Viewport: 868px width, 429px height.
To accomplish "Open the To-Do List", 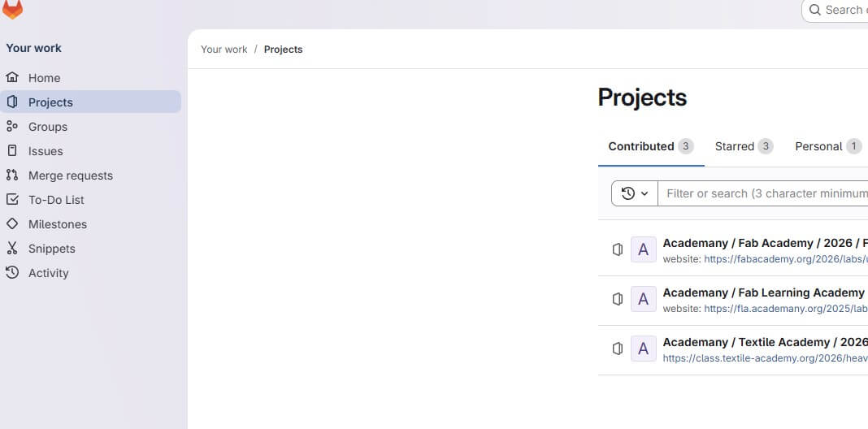I will [x=56, y=200].
